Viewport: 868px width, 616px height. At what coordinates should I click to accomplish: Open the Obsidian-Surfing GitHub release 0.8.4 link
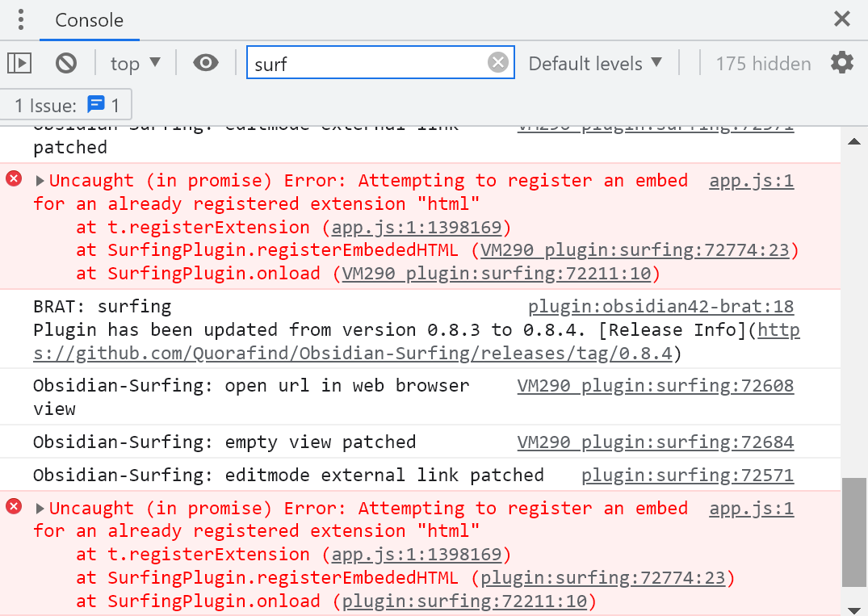click(x=417, y=342)
